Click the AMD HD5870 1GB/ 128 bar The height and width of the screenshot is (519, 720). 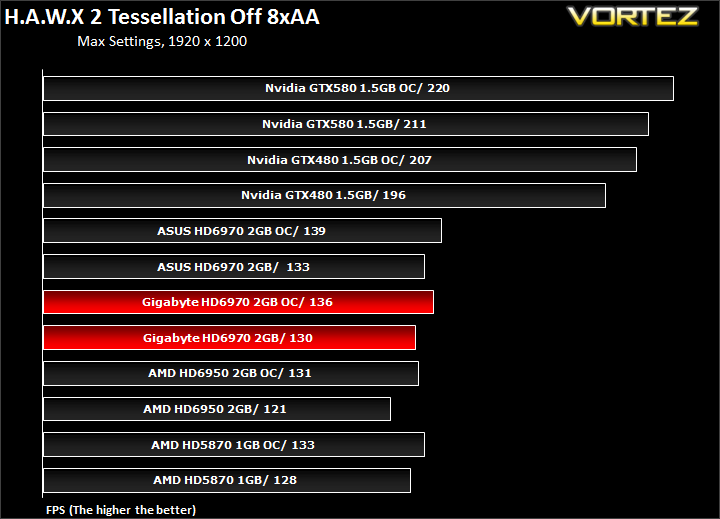227,480
